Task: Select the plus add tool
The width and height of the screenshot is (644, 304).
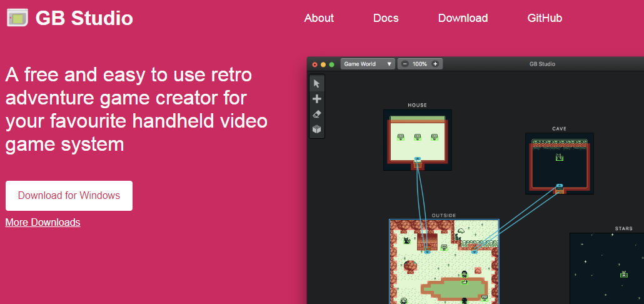Action: click(x=316, y=99)
